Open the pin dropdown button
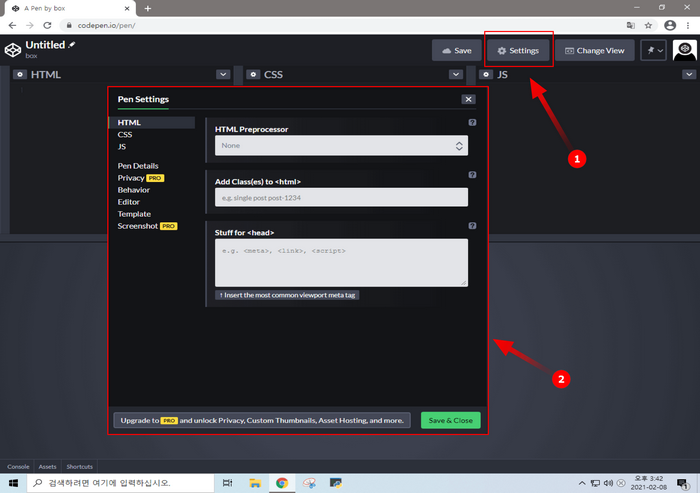The image size is (700, 493). coord(653,50)
